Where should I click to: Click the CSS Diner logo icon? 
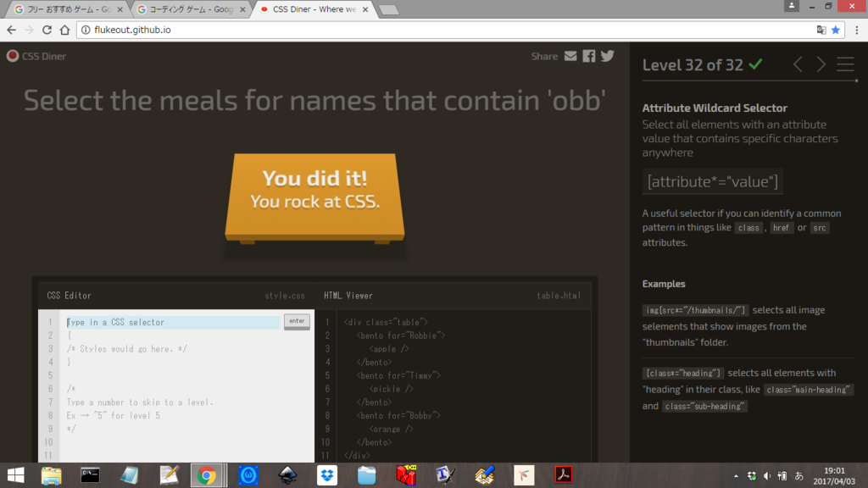[13, 56]
